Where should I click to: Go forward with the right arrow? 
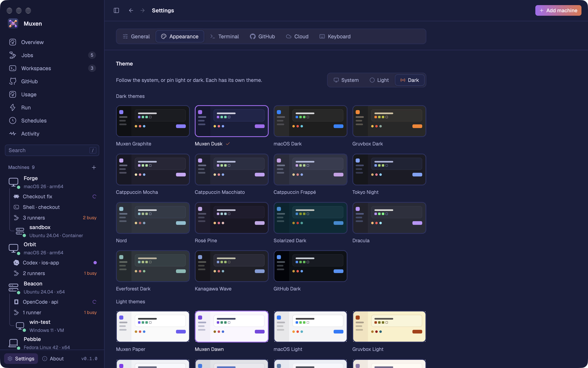pos(143,10)
